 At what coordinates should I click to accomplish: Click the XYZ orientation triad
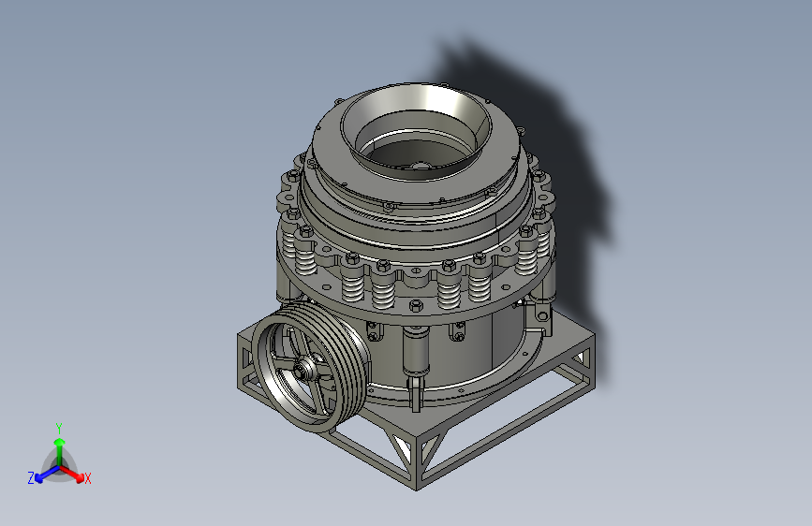[x=60, y=456]
